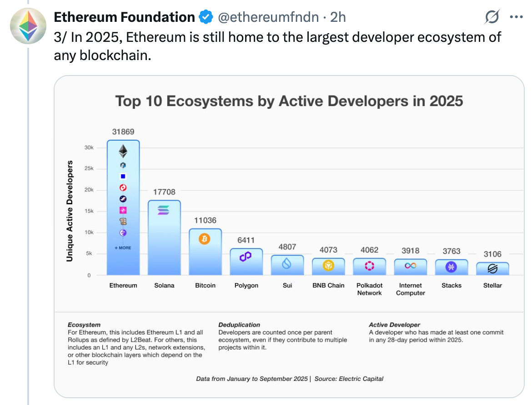Open the Grok slash-circle icon
This screenshot has width=532, height=405.
(x=492, y=17)
